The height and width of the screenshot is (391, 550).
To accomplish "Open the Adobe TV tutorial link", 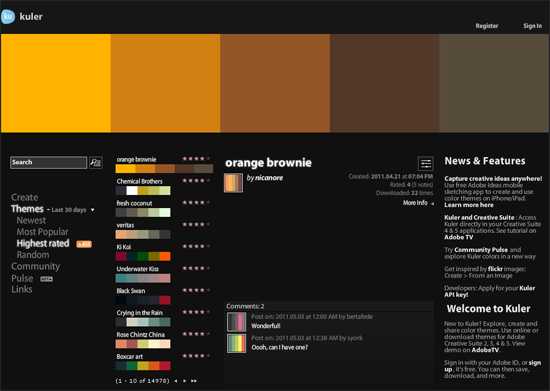I will tap(459, 237).
